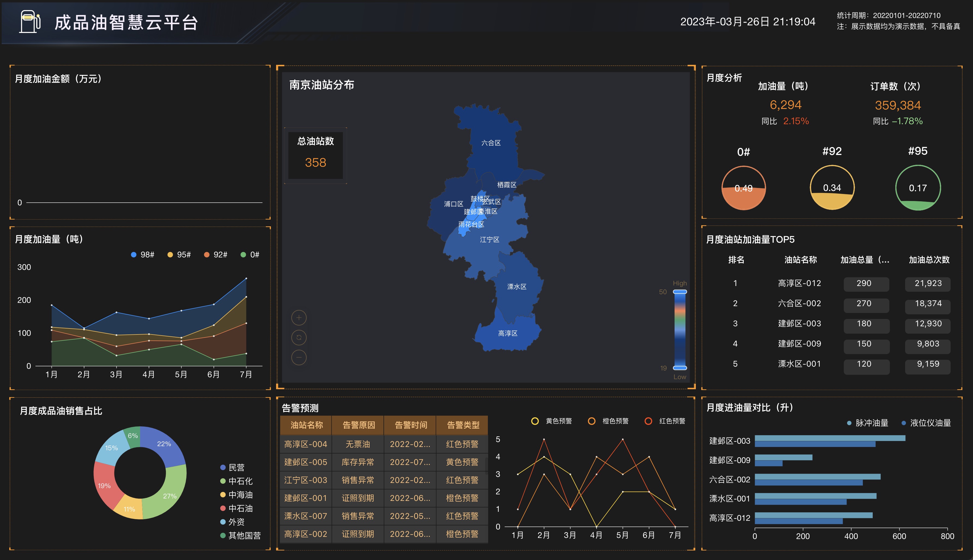Toggle 中石油 pie legend entry

236,509
